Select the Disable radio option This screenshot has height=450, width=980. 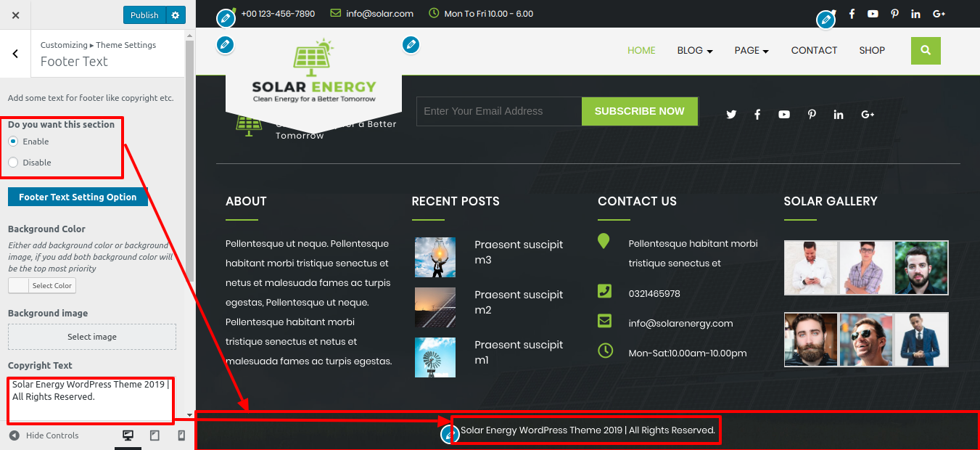(13, 163)
